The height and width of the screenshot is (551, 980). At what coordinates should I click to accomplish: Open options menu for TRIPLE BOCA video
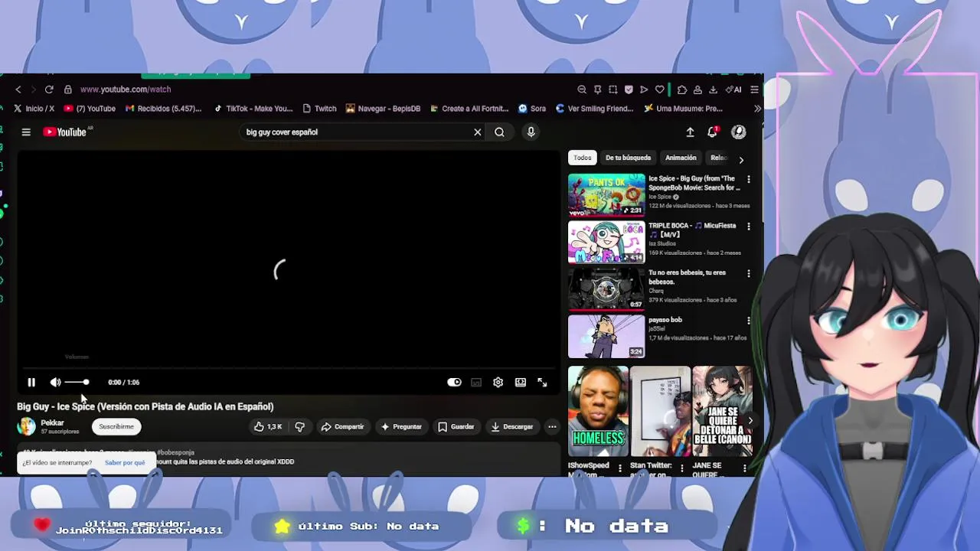point(749,227)
